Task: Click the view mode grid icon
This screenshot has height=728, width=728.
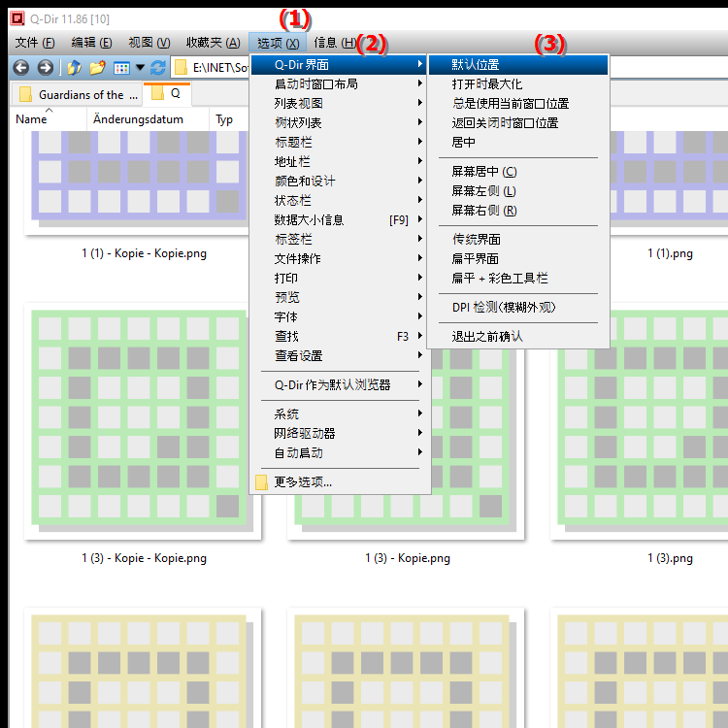Action: click(121, 68)
